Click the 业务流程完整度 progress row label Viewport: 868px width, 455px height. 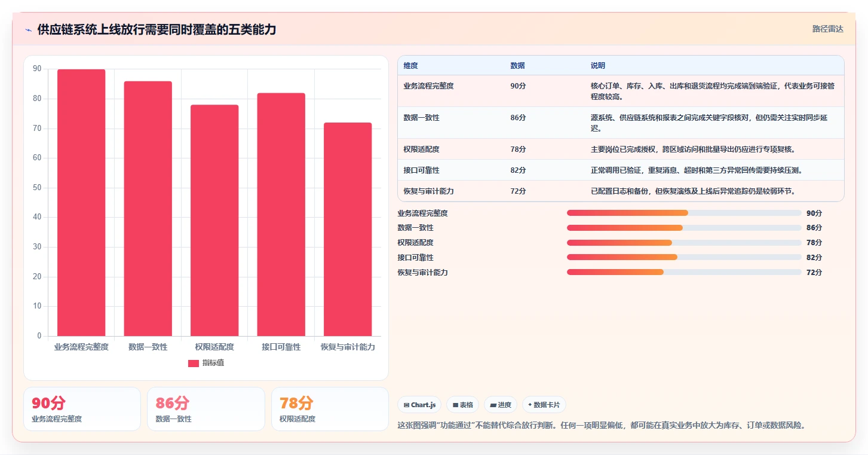click(422, 213)
